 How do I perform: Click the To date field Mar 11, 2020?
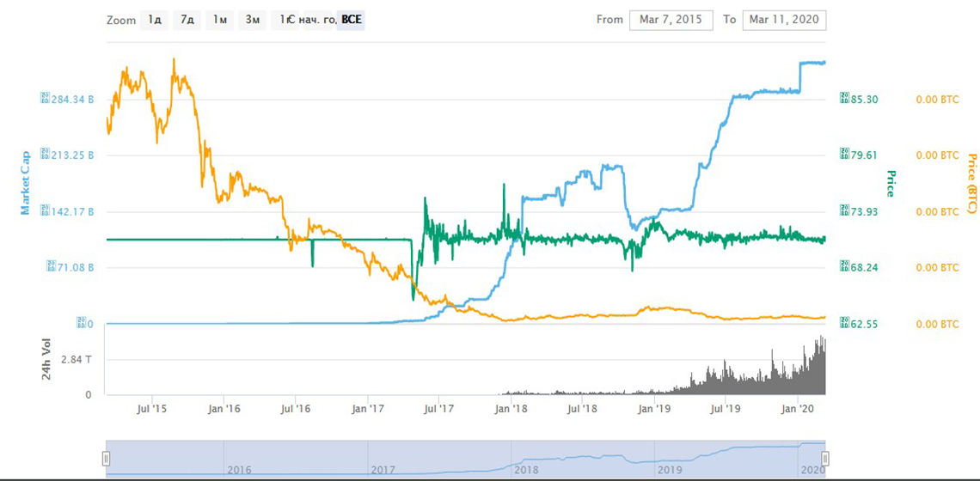coord(785,20)
